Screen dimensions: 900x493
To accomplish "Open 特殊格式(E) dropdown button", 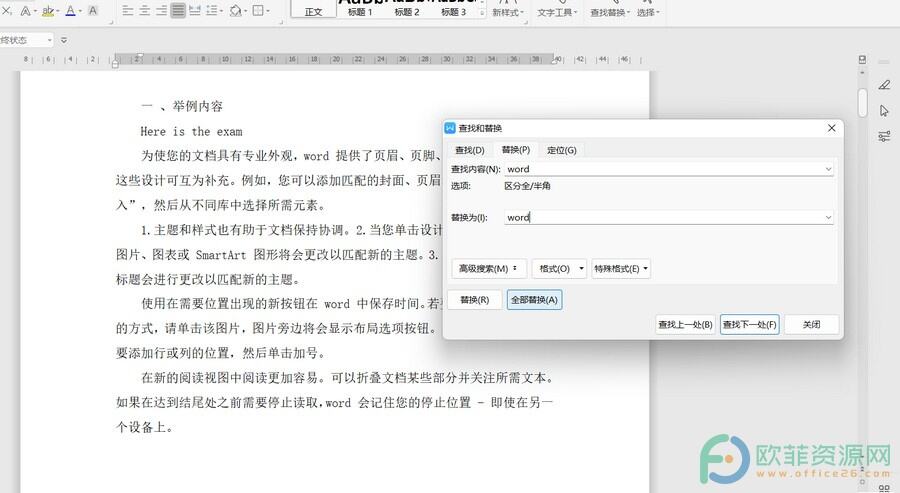I will 620,269.
